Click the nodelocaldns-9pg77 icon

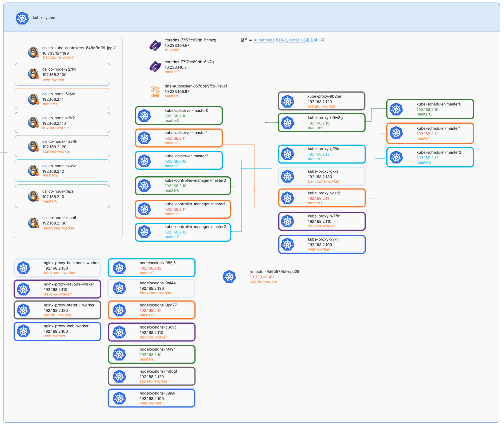119,310
